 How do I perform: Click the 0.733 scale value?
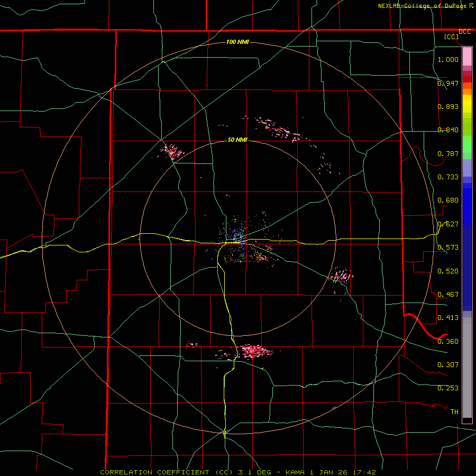(x=448, y=177)
